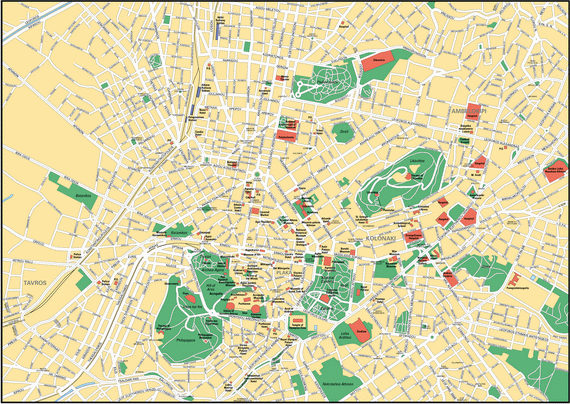The image size is (570, 404).
Task: Select the Likavittos hill label
Action: pyautogui.click(x=417, y=160)
